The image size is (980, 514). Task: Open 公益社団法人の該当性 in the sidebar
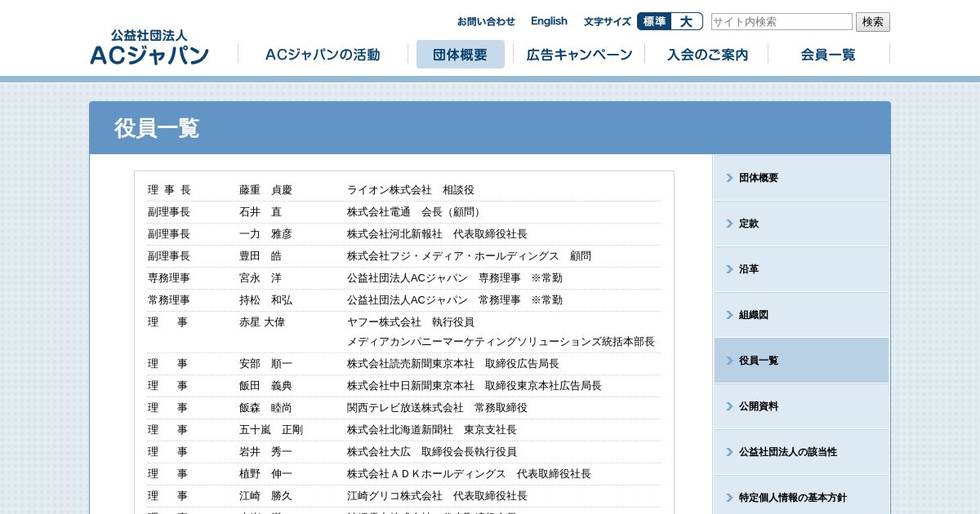coord(801,452)
